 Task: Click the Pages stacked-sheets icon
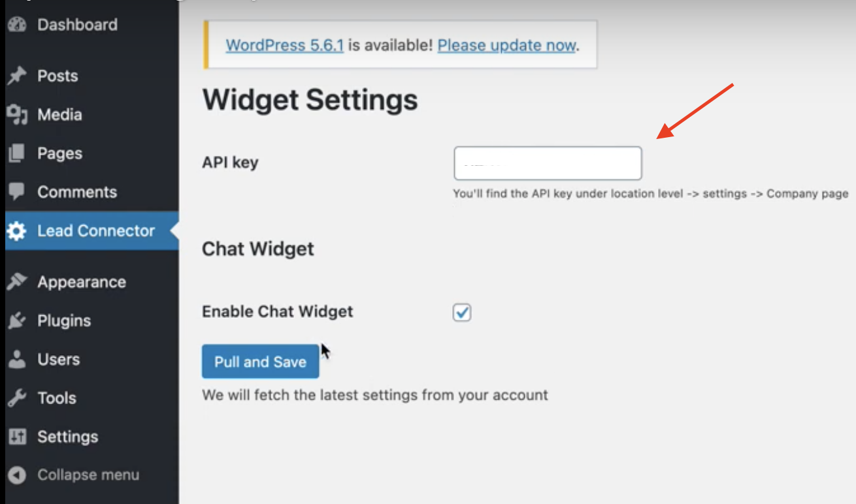pyautogui.click(x=17, y=153)
